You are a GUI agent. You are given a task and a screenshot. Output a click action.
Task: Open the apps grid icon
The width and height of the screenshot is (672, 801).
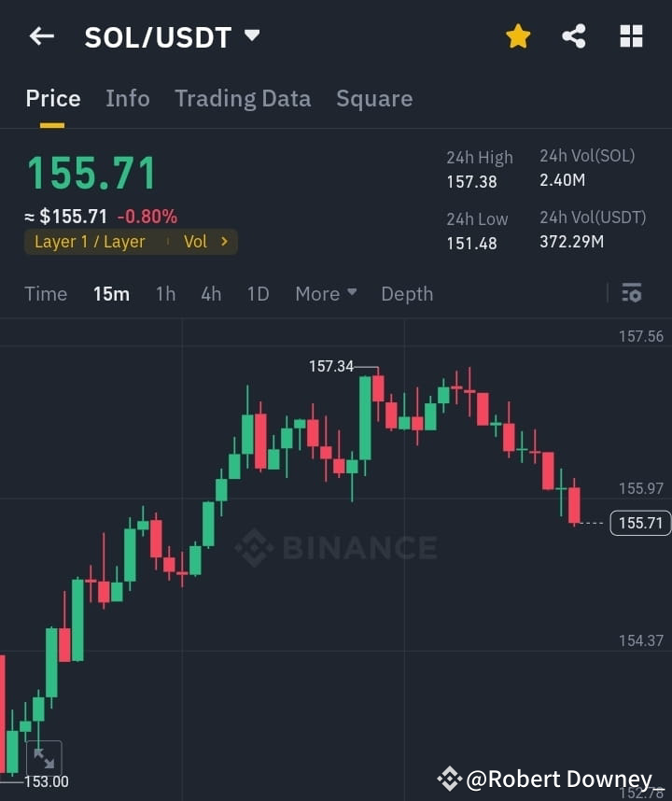tap(631, 35)
